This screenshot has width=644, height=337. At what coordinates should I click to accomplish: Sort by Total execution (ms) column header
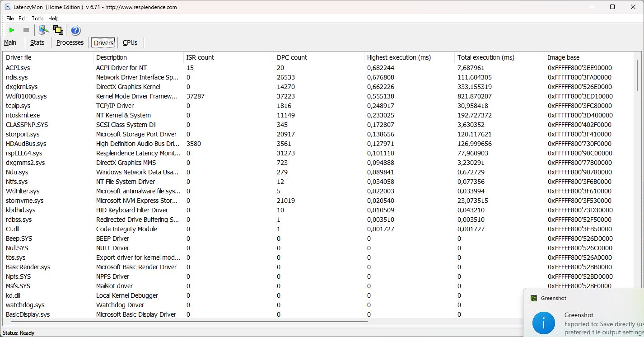(500, 57)
